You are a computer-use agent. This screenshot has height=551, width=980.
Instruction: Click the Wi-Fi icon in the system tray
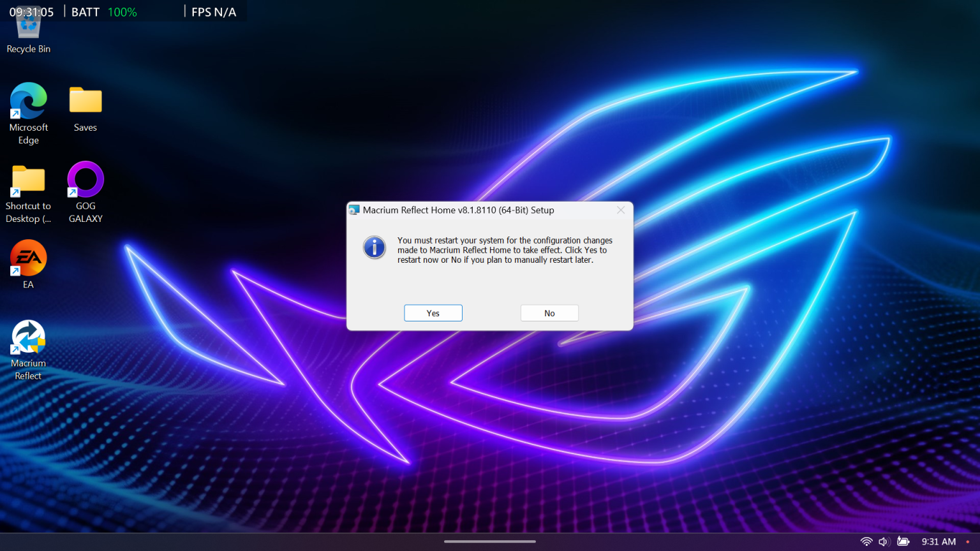pyautogui.click(x=866, y=541)
